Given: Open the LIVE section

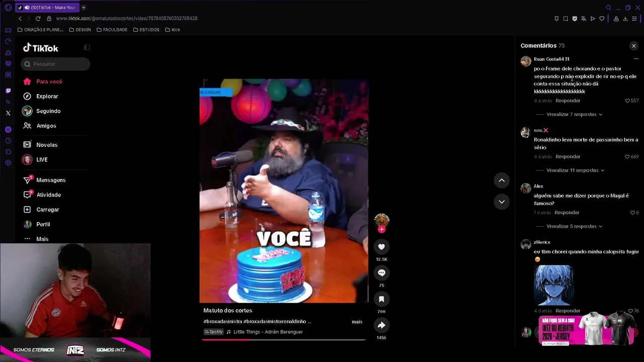Looking at the screenshot, I should pyautogui.click(x=35, y=159).
